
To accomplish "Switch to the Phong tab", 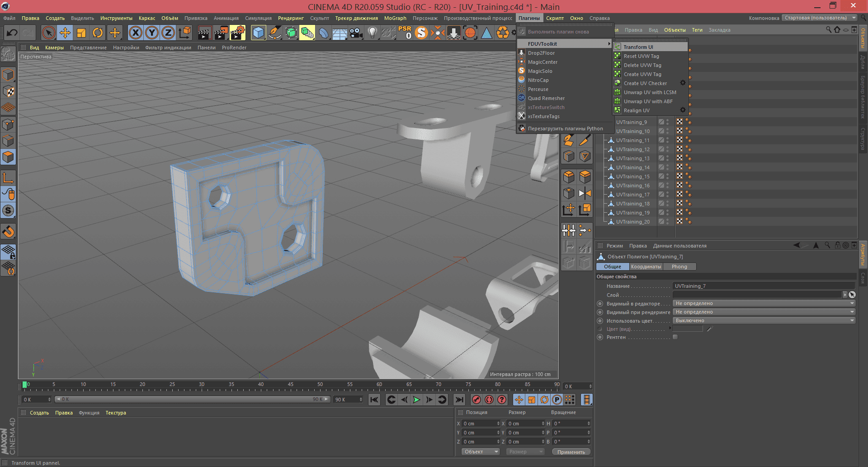I will coord(679,267).
